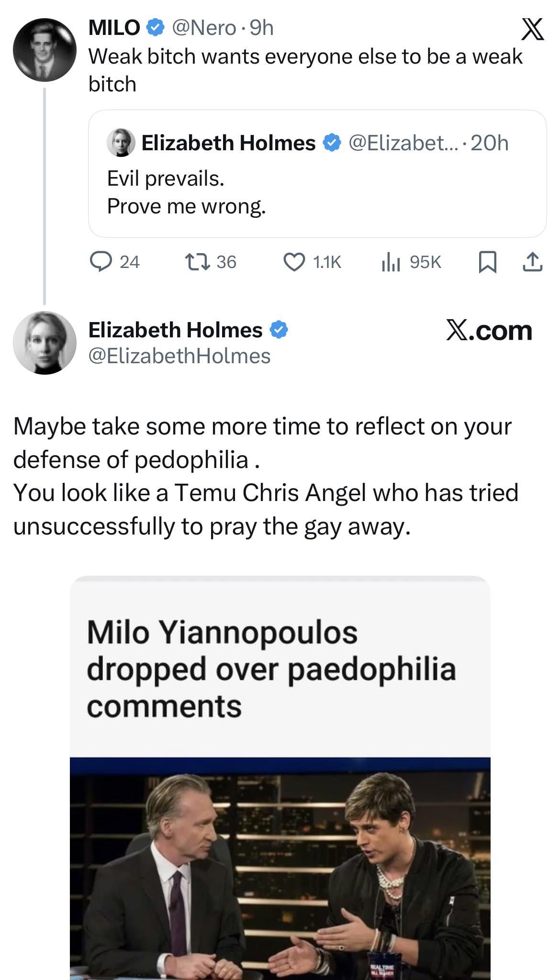Tap the share icon on MILO's post
Screen dimensions: 560x980
coord(532,262)
